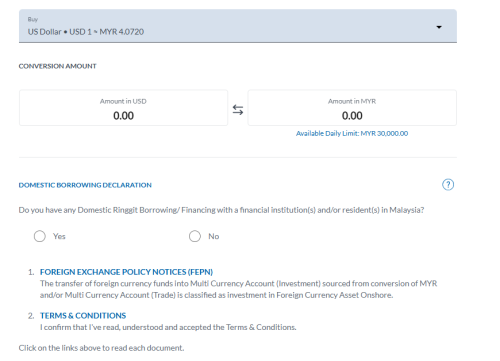Open the Terms & Conditions link
The height and width of the screenshot is (361, 500).
83,316
